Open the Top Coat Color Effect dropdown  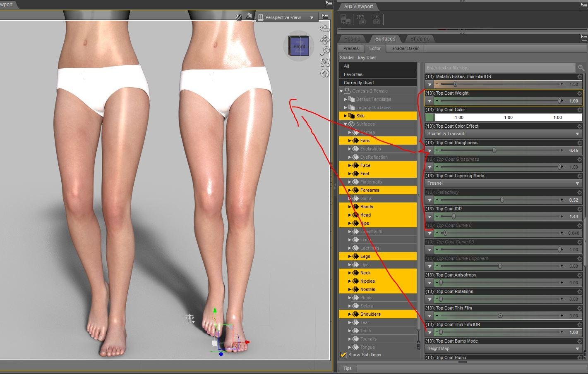coord(504,134)
